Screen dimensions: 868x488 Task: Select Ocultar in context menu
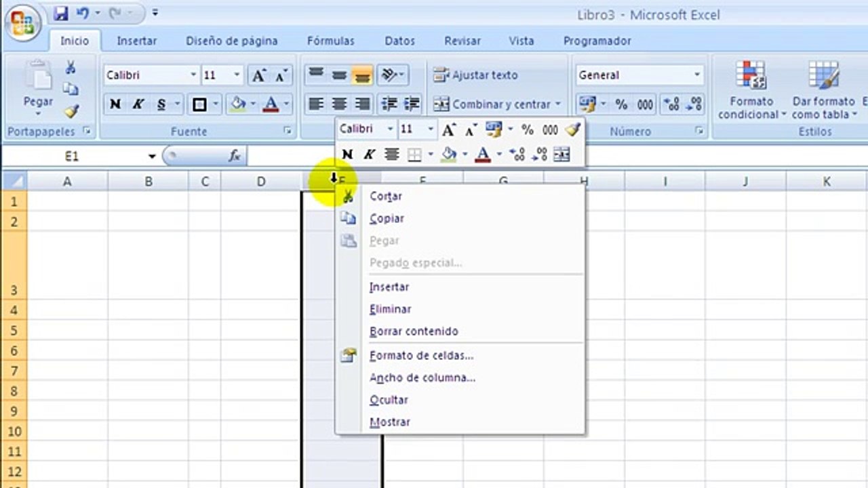click(x=460, y=400)
